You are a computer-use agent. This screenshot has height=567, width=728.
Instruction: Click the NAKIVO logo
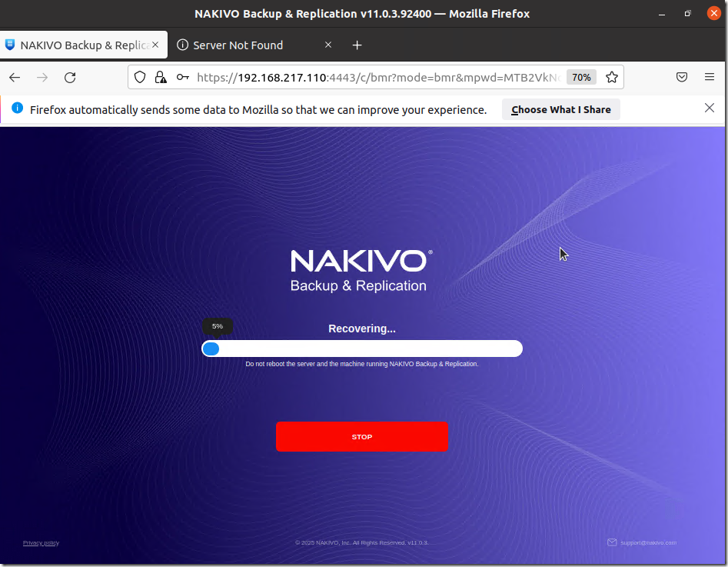tap(361, 271)
